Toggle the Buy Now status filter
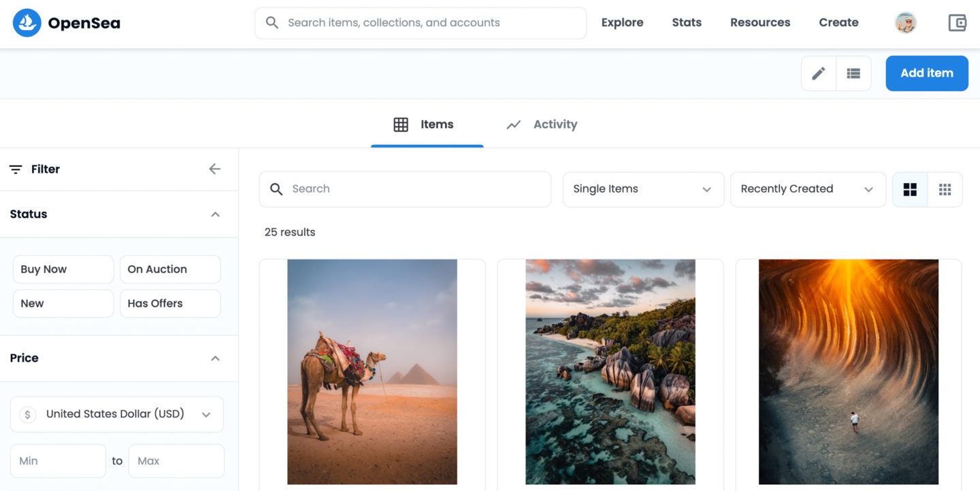This screenshot has width=980, height=491. [63, 269]
